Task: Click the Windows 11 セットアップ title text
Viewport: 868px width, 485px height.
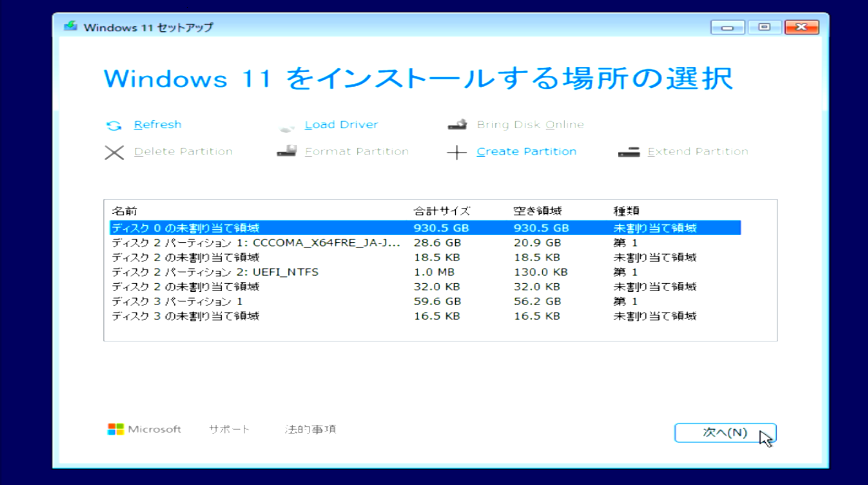Action: click(x=149, y=27)
